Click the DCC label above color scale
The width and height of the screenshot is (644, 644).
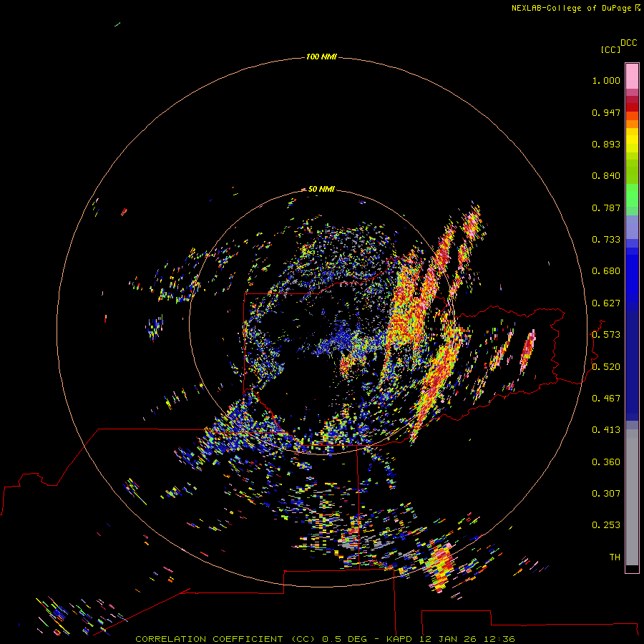tap(628, 43)
